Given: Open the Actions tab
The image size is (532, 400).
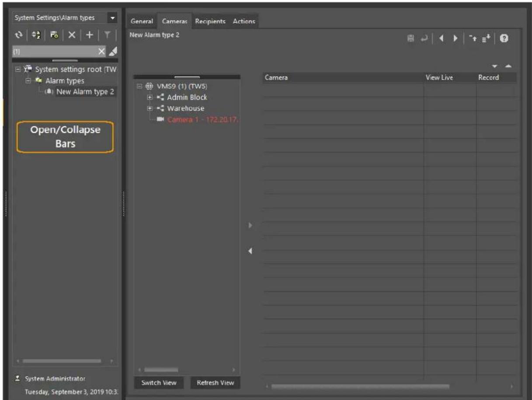Looking at the screenshot, I should click(244, 21).
